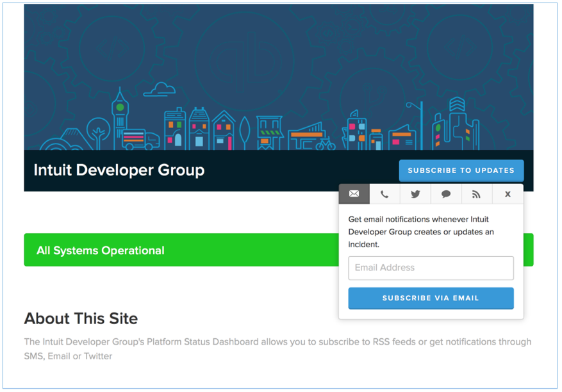Image resolution: width=562 pixels, height=392 pixels.
Task: Switch to phone SMS subscription tab
Action: coord(384,194)
